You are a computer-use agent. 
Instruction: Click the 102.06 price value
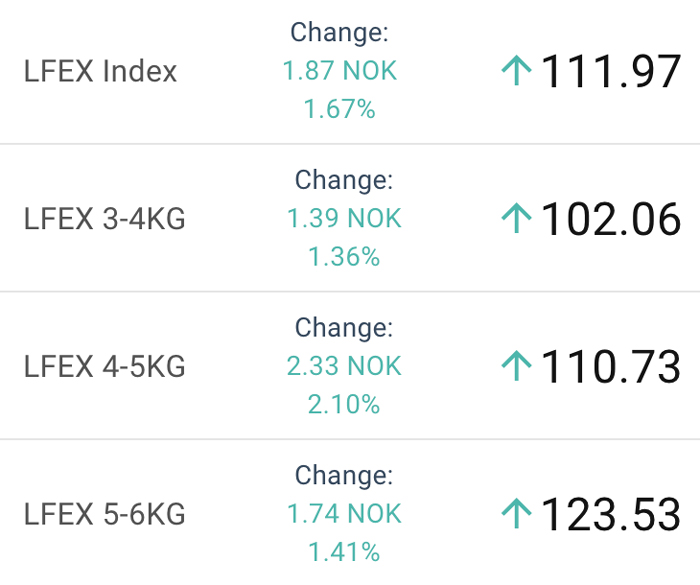611,219
